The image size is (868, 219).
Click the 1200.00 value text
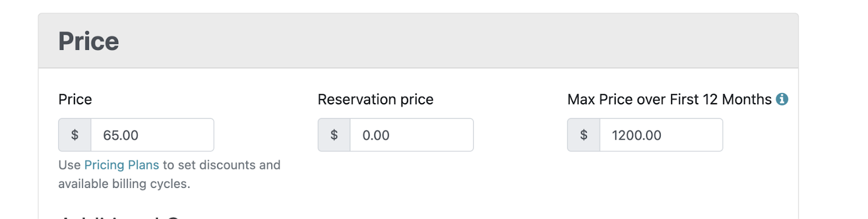[x=636, y=135]
